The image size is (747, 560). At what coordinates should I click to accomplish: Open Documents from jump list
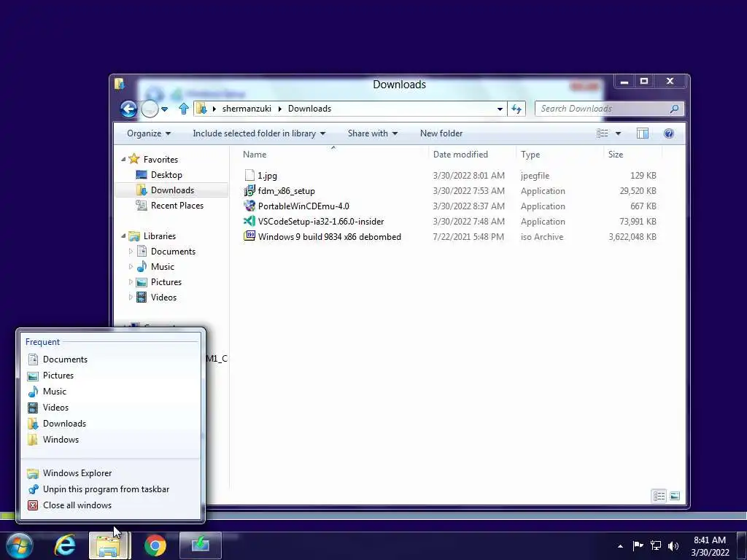111,359
